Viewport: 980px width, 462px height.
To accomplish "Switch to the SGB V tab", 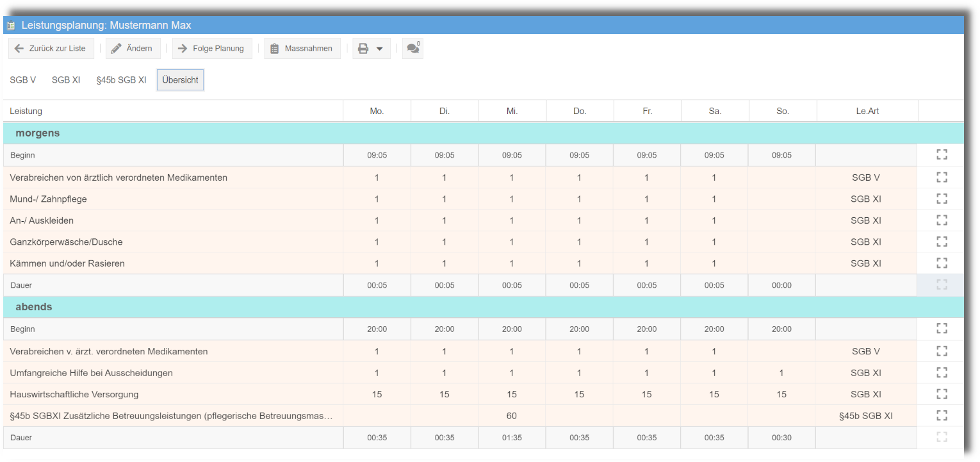I will coord(23,79).
